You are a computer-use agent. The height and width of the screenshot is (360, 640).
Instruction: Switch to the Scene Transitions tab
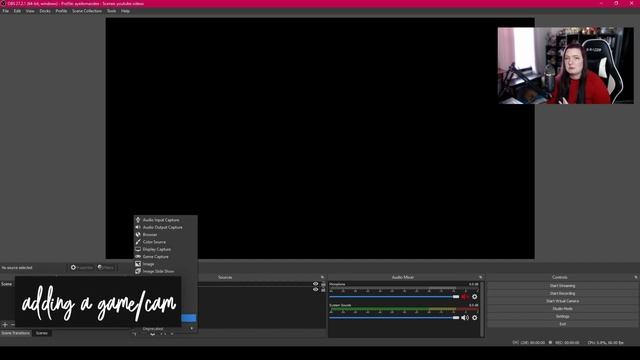16,333
